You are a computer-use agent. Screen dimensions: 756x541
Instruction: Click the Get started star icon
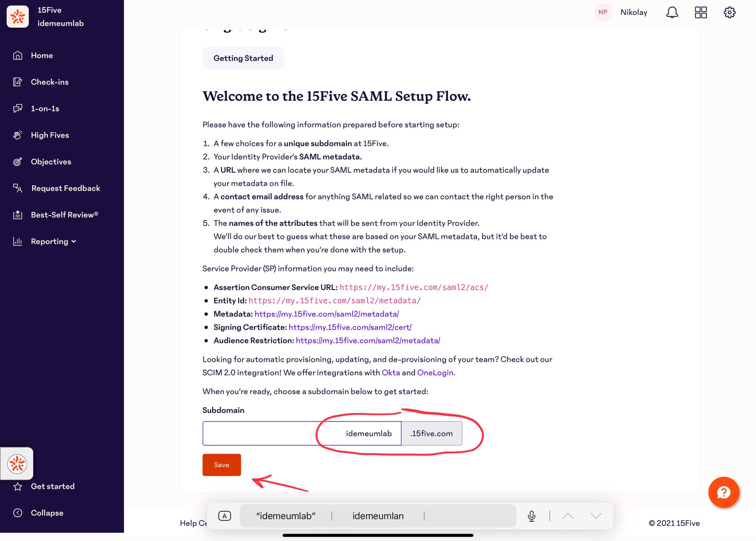(x=18, y=487)
